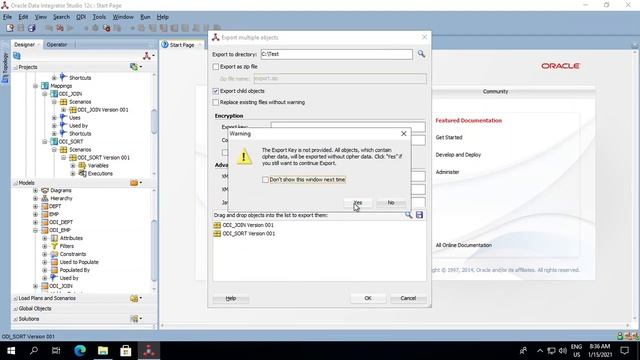Check Don't show this window next time
Image resolution: width=640 pixels, height=360 pixels.
[x=265, y=180]
